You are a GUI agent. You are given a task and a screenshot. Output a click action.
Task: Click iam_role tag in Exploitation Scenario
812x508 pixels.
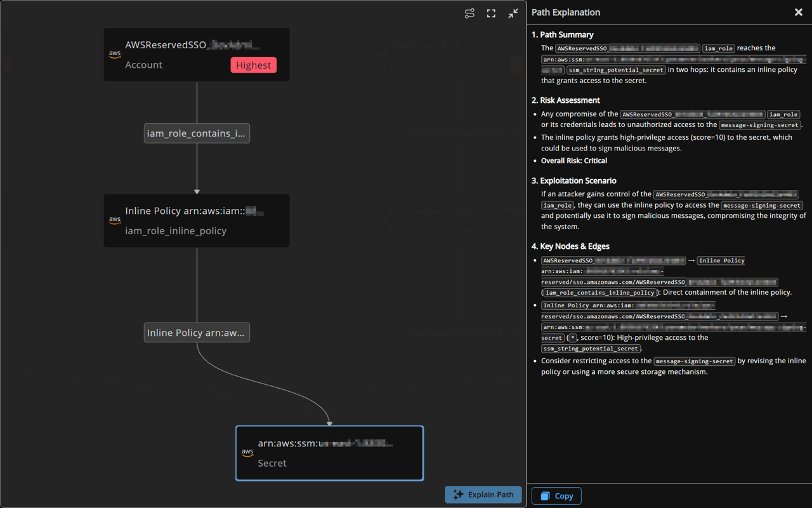point(558,206)
